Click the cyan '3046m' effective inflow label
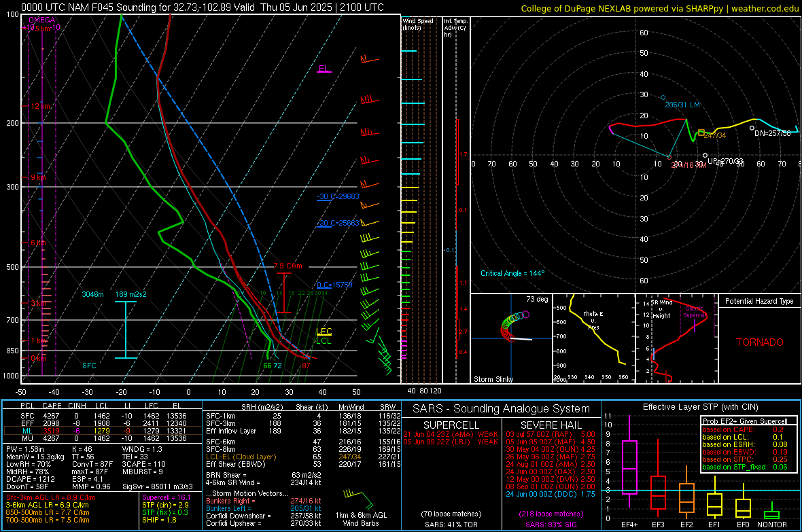802x532 pixels. 92,294
